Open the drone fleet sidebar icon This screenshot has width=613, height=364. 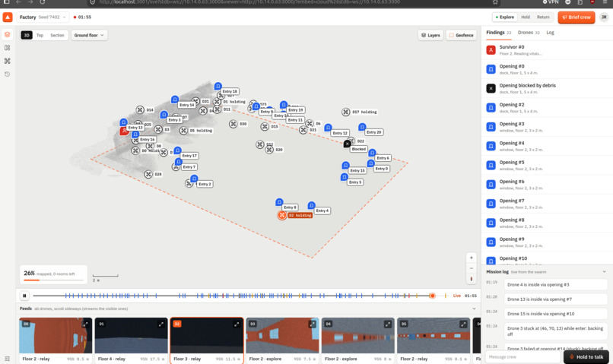point(7,61)
